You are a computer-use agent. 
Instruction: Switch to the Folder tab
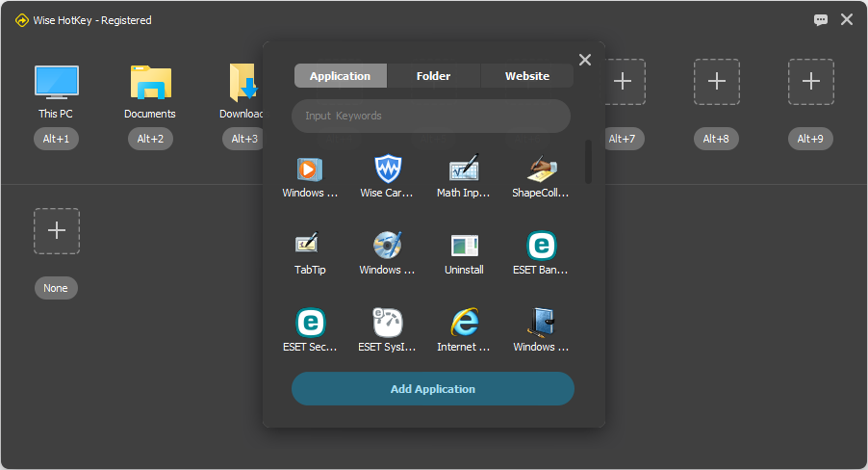(433, 76)
